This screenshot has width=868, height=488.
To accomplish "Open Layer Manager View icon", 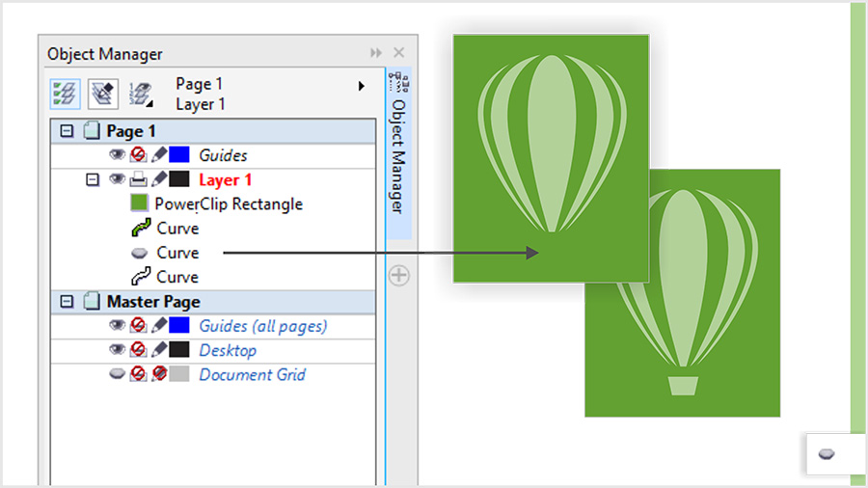I will click(141, 93).
